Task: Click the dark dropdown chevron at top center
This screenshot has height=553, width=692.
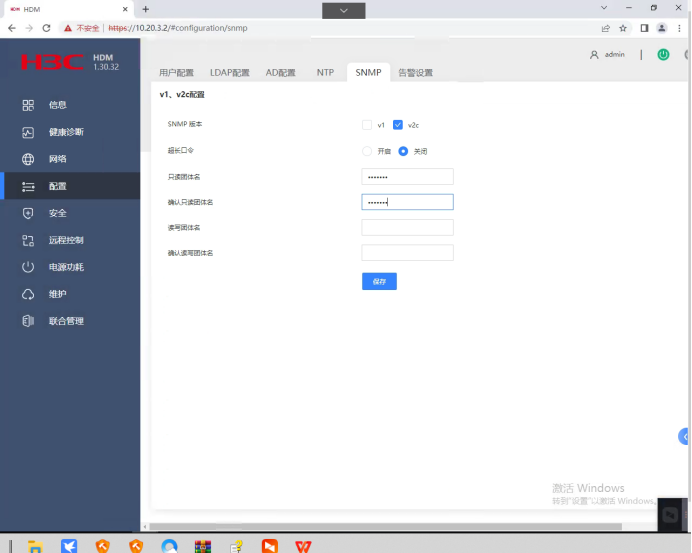Action: [344, 11]
